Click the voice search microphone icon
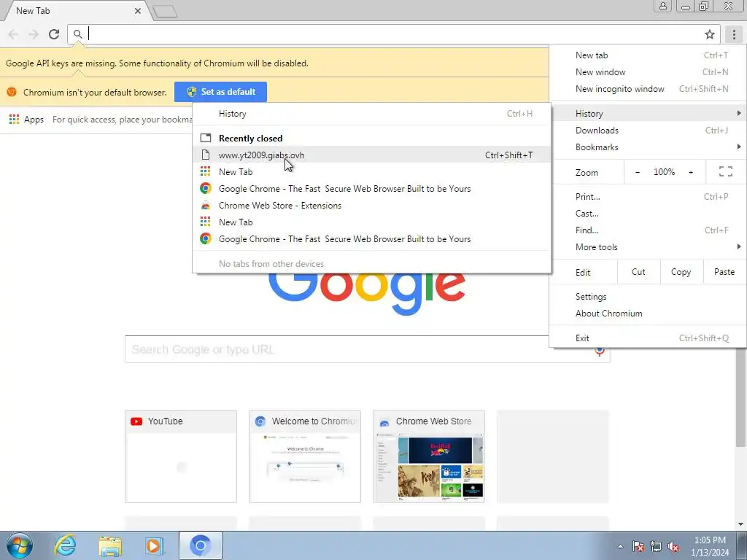This screenshot has height=560, width=747. 600,351
